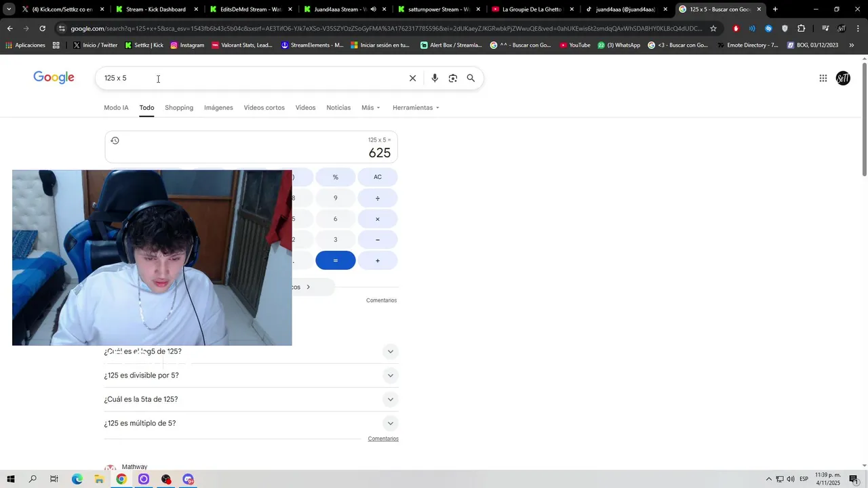
Task: Click calculator divide button
Action: [378, 199]
